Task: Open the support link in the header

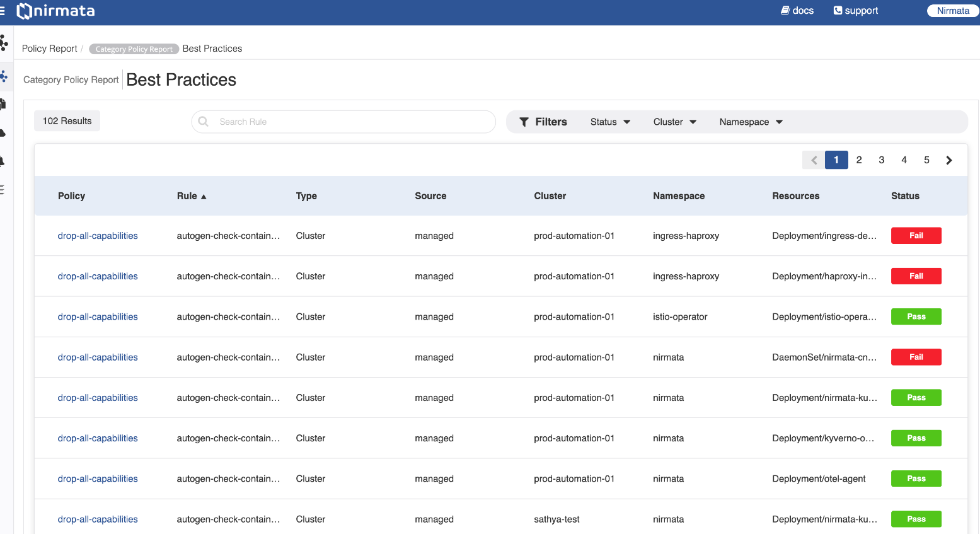Action: (856, 11)
